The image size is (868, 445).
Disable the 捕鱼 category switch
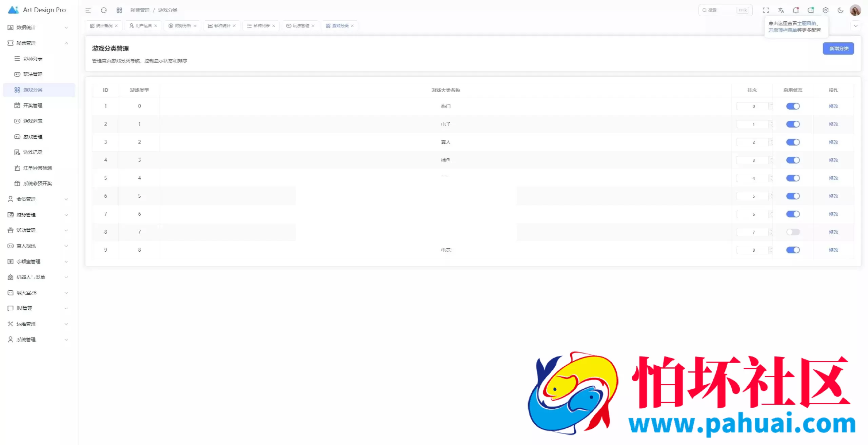(x=793, y=160)
